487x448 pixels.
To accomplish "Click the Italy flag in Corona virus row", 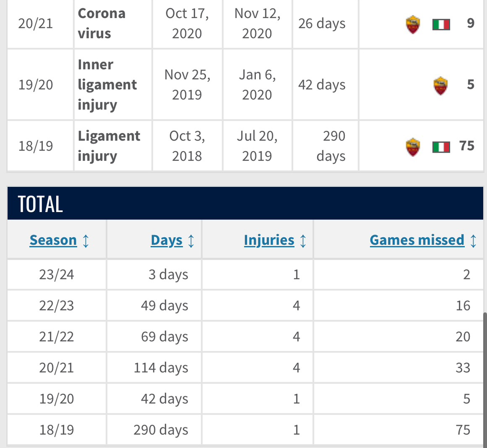I will point(441,24).
